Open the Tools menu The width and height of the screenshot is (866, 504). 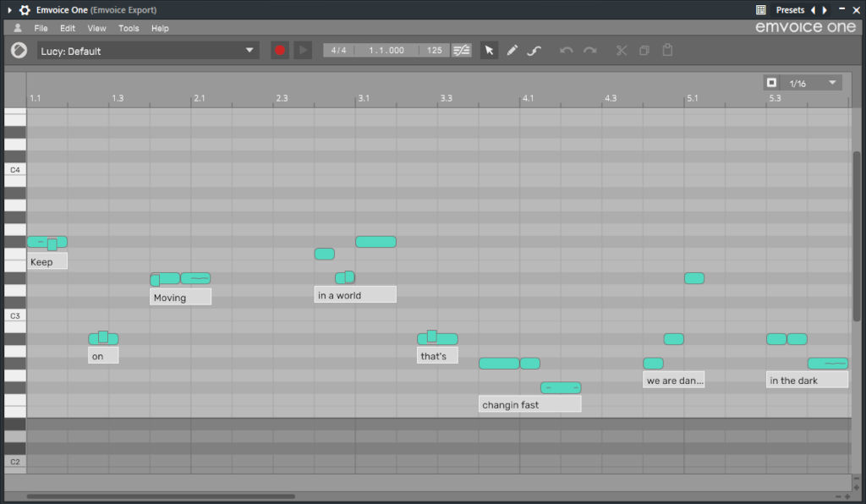point(129,29)
